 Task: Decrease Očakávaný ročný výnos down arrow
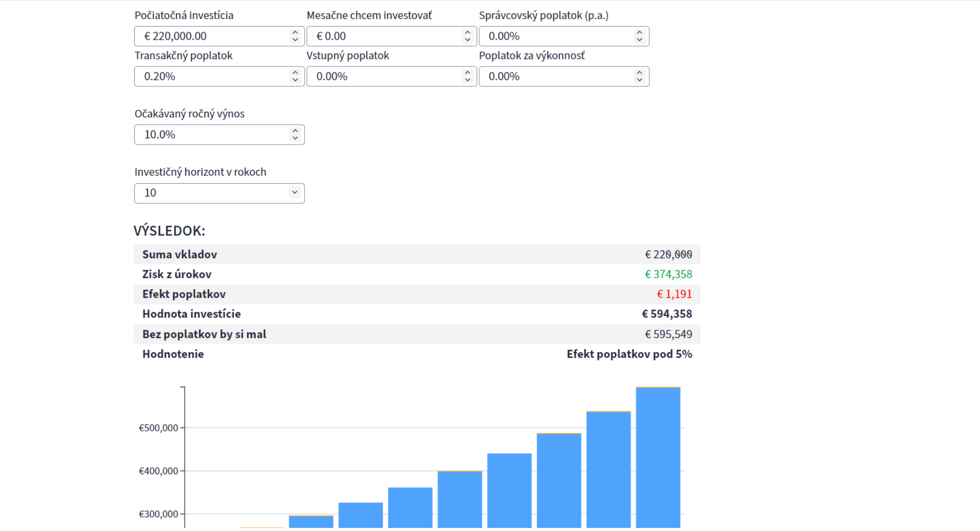coord(295,138)
